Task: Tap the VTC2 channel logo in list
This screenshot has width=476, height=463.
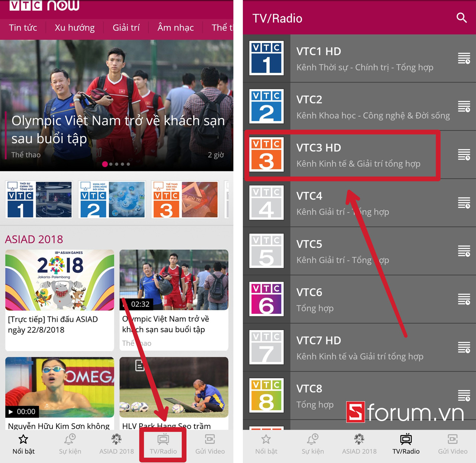Action: (x=266, y=106)
